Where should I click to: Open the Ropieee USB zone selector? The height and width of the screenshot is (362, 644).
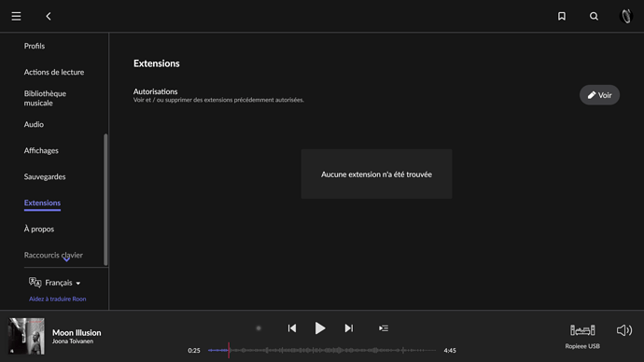point(582,337)
